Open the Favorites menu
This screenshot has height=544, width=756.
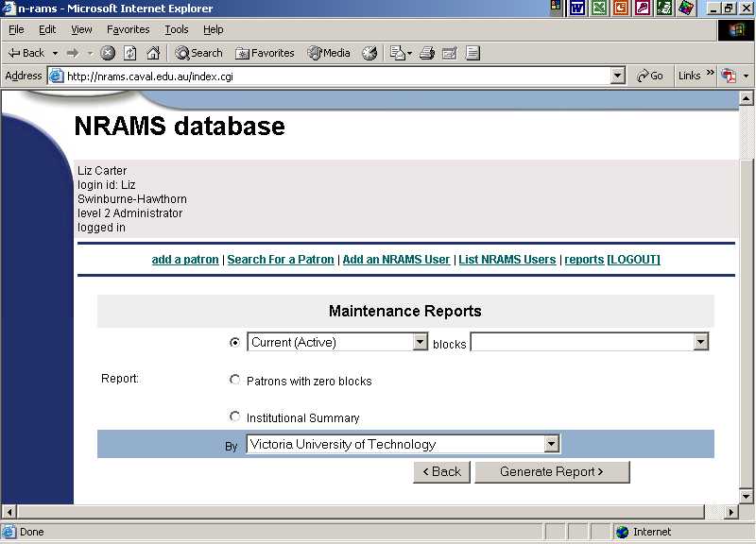point(129,30)
